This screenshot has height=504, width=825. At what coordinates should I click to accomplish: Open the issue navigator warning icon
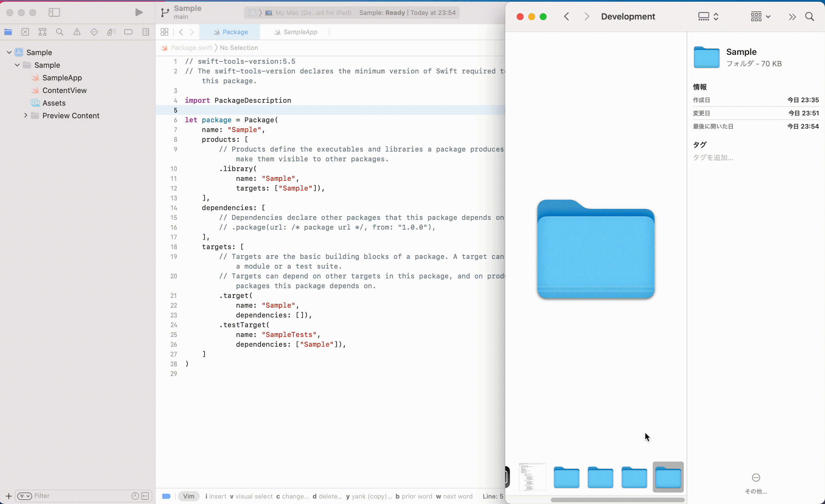point(77,32)
